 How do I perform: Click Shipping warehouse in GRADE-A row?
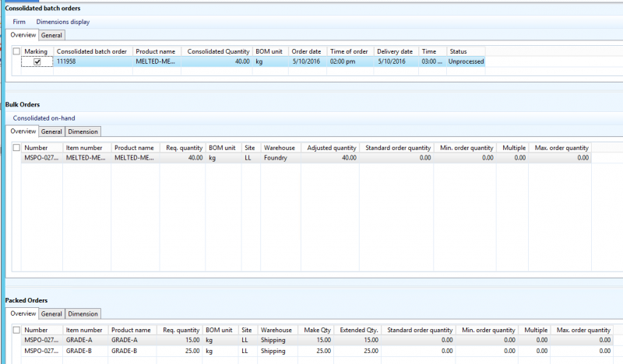coord(277,340)
